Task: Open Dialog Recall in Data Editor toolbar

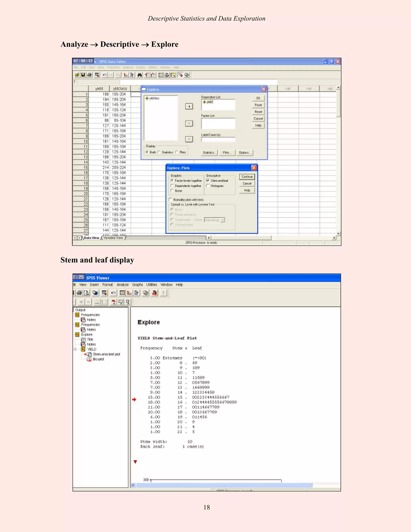Action: click(x=97, y=75)
